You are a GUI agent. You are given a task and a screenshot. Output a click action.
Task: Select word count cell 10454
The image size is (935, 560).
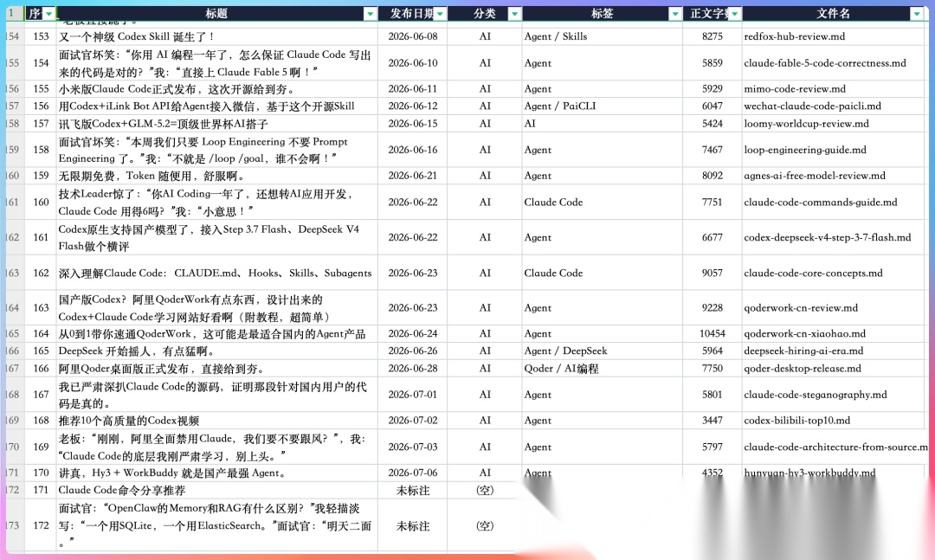tap(712, 333)
